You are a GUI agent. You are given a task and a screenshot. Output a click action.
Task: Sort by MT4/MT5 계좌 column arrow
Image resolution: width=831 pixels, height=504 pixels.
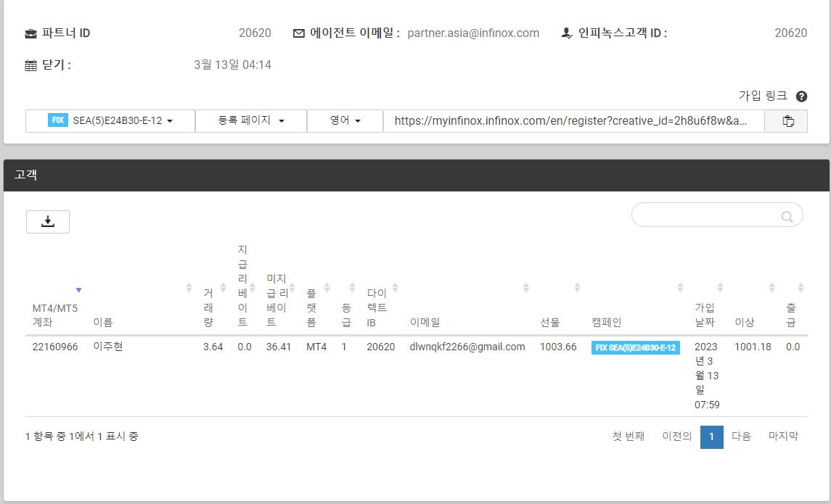pyautogui.click(x=78, y=289)
